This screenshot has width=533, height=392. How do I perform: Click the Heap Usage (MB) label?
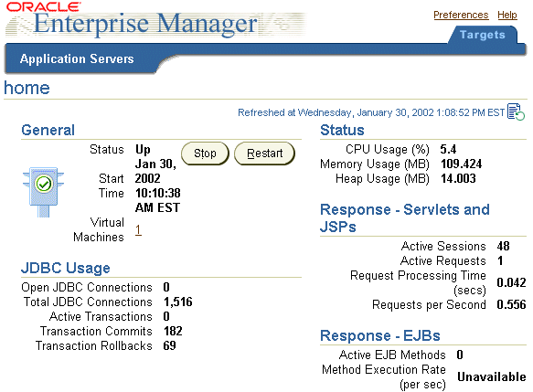coord(382,179)
